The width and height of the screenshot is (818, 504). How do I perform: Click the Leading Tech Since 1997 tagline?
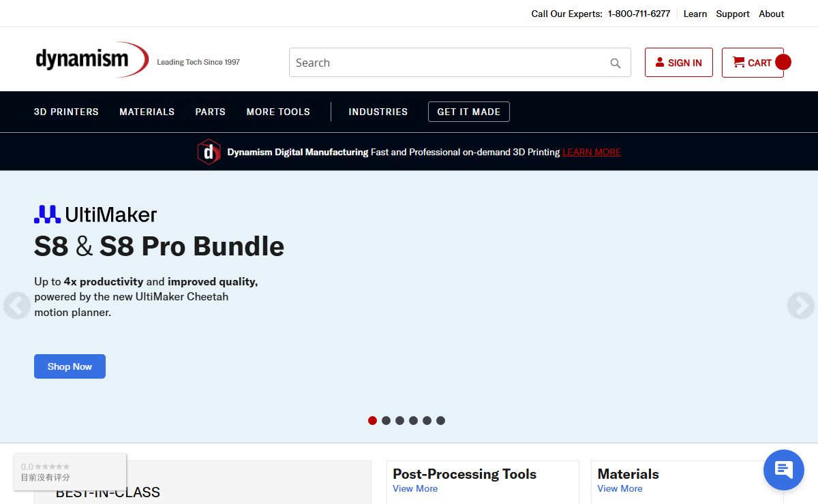pos(198,62)
